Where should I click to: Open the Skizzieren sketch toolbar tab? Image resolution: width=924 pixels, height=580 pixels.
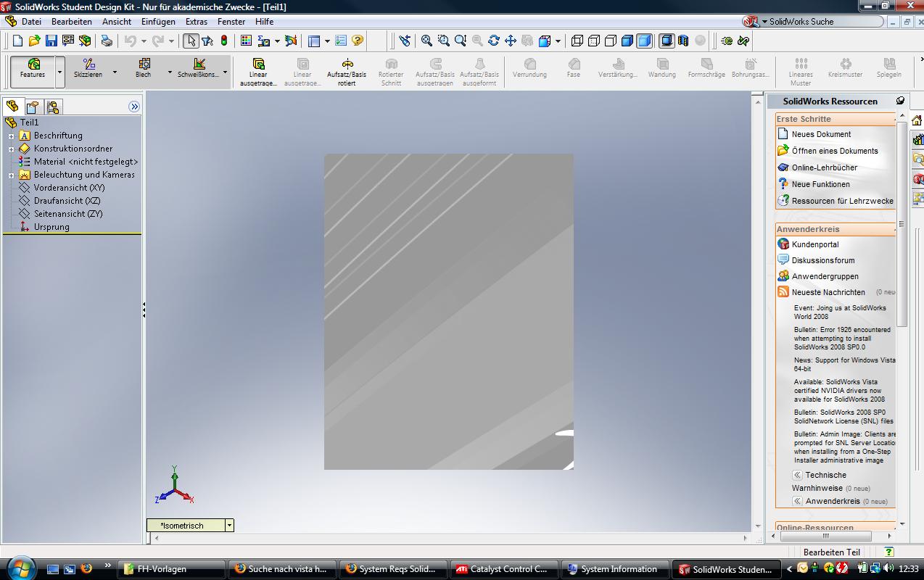pos(88,69)
